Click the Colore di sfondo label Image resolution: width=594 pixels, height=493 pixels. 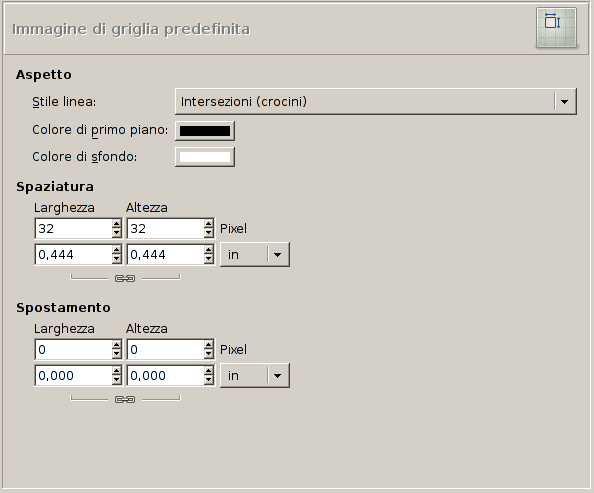84,157
